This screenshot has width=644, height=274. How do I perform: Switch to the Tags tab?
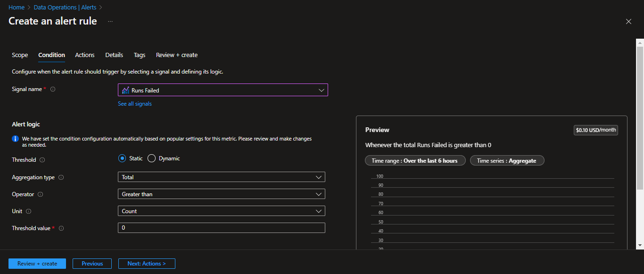tap(139, 55)
